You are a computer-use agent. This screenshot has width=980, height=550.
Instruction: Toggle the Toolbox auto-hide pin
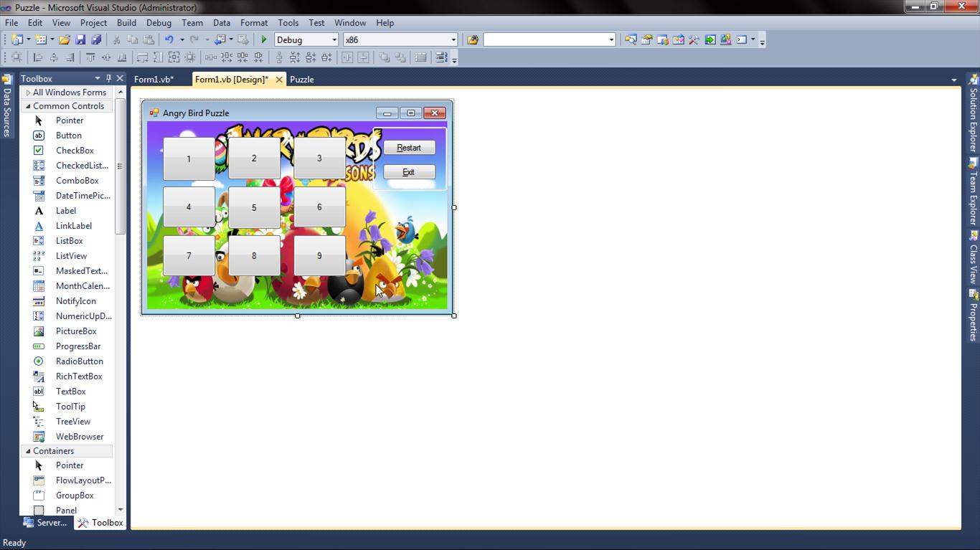(109, 78)
